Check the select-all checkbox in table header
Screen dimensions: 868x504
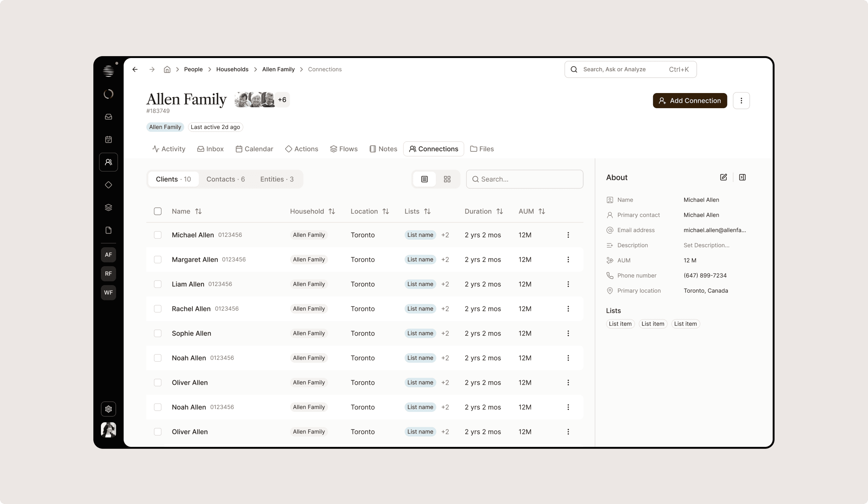158,211
